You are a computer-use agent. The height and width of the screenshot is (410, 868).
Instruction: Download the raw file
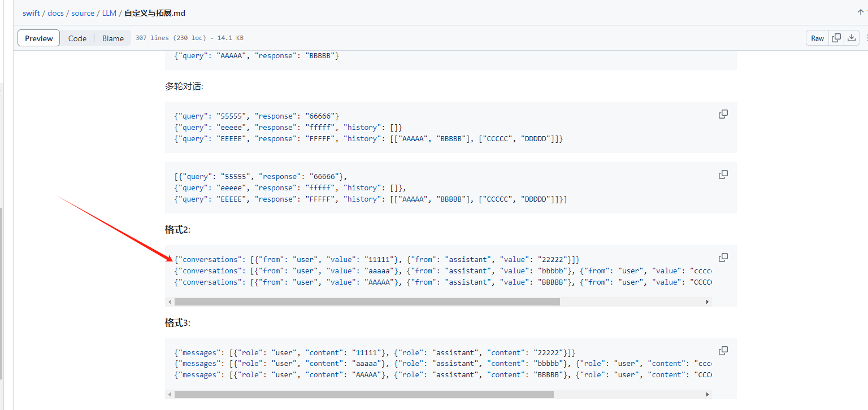[852, 38]
